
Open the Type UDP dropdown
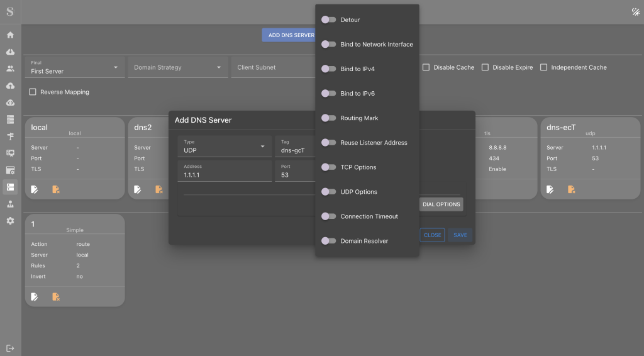225,146
